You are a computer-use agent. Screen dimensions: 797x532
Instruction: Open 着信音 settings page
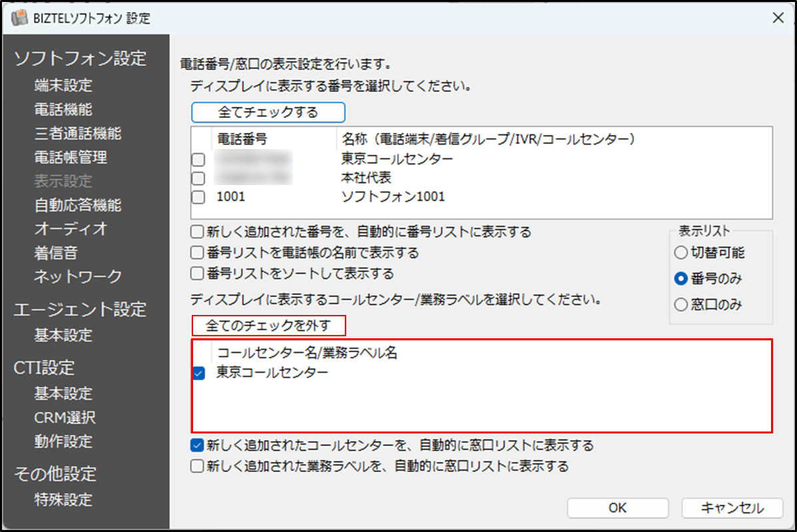56,252
